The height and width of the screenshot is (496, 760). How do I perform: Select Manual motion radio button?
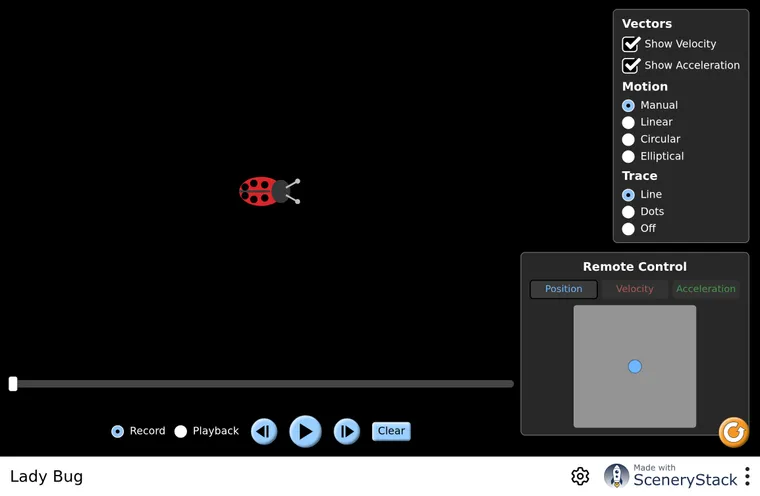click(628, 105)
